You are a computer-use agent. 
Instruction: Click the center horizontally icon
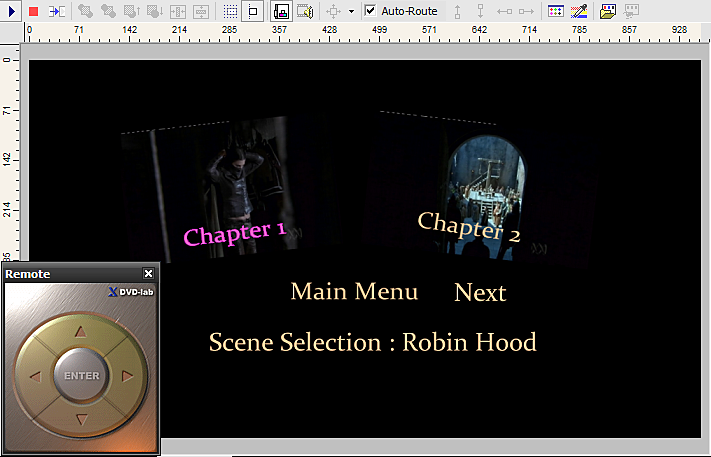178,11
